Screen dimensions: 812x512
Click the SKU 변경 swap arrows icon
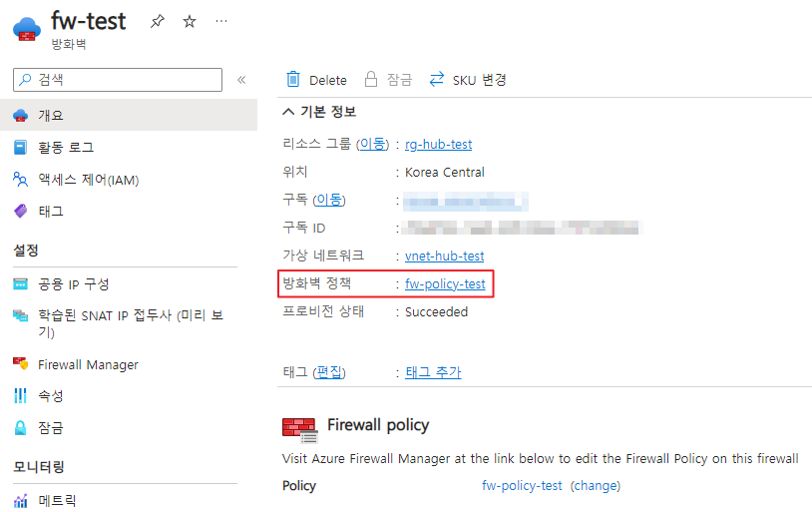437,79
